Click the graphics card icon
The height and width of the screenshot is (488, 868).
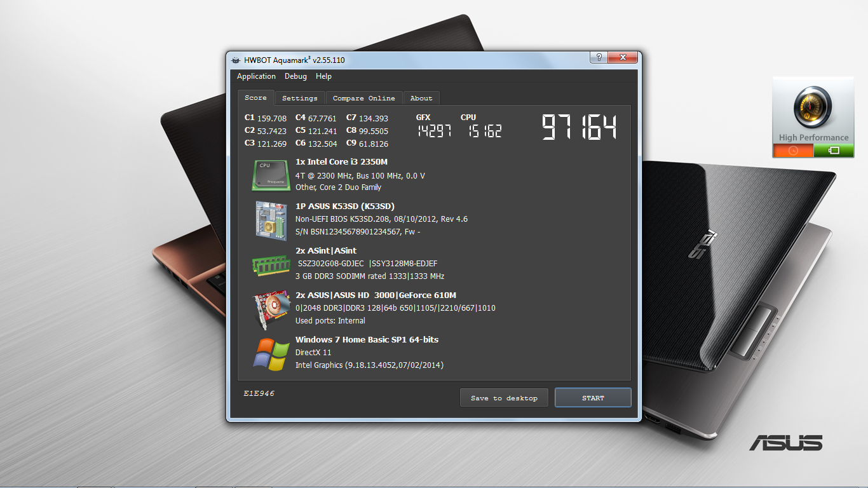(271, 311)
